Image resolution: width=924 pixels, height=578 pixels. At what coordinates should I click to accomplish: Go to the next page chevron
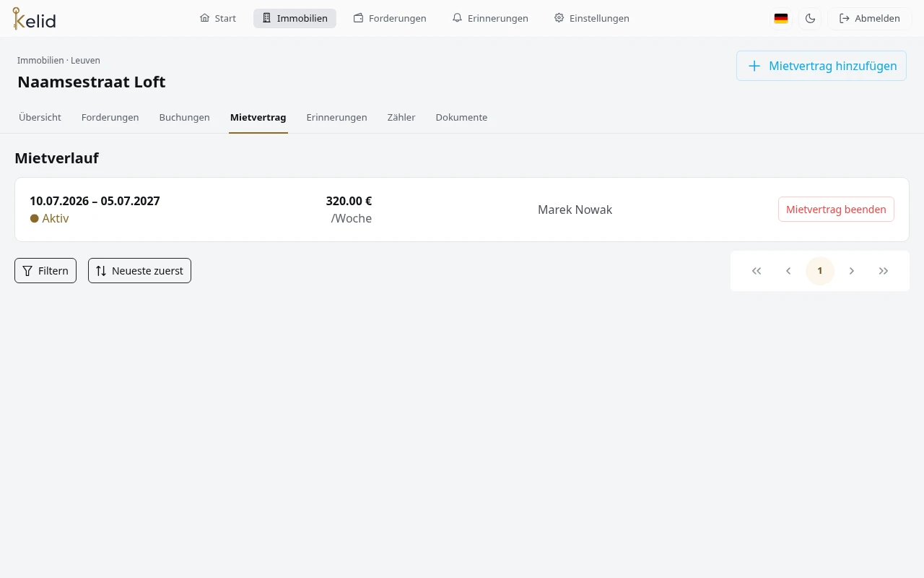point(852,271)
